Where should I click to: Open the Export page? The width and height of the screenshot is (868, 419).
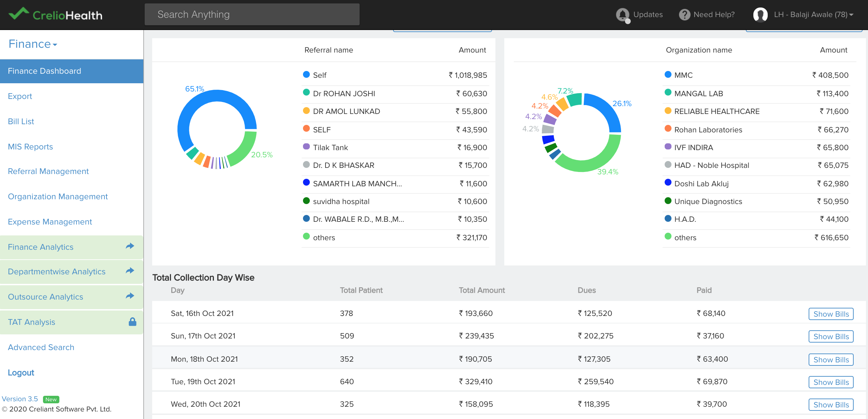[x=20, y=96]
